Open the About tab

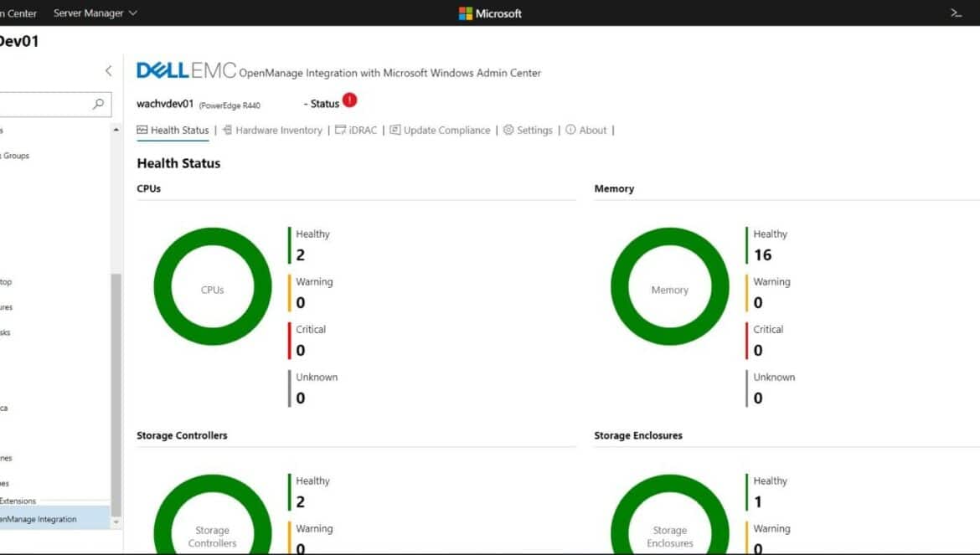(586, 130)
